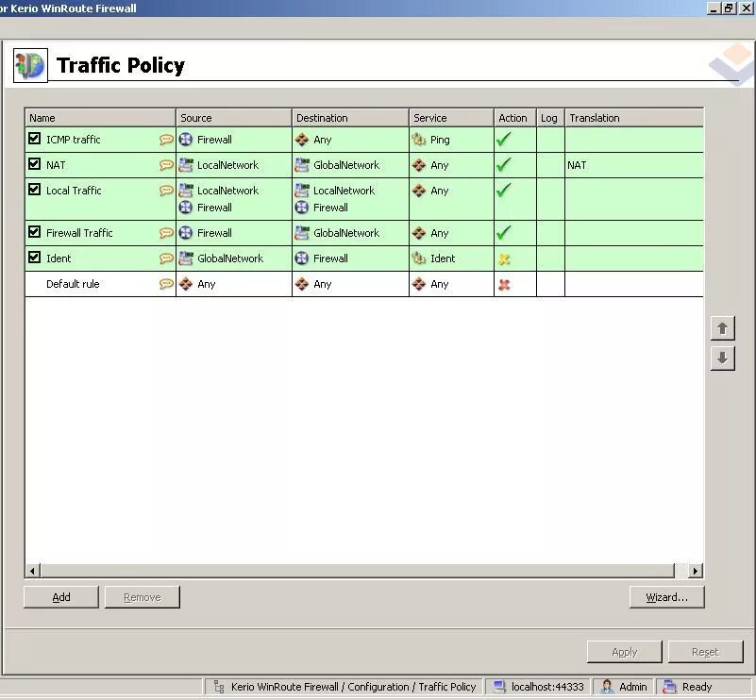Click LocalNetwork source icon in NAT row

186,165
